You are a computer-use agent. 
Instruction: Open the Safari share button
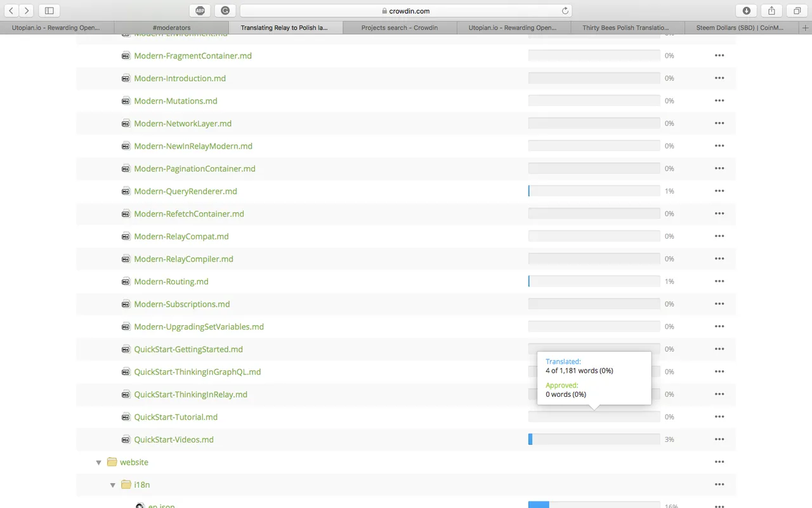click(771, 11)
